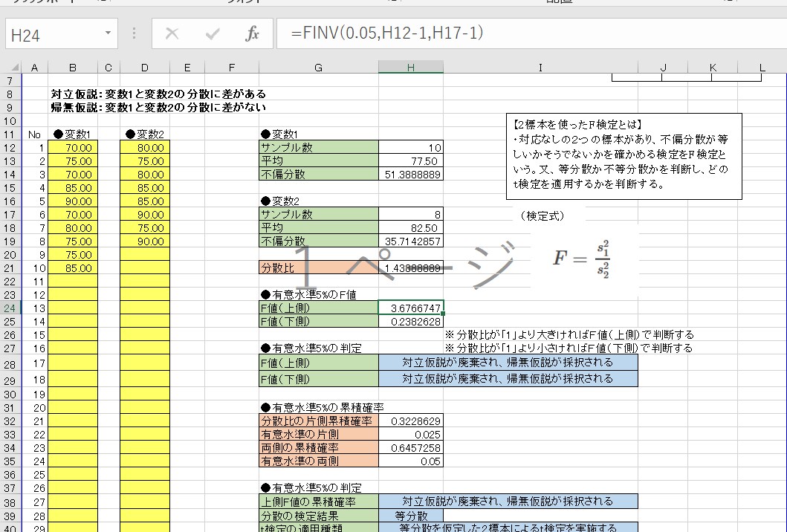Select No cell showing 10 in row 21

pyautogui.click(x=35, y=268)
